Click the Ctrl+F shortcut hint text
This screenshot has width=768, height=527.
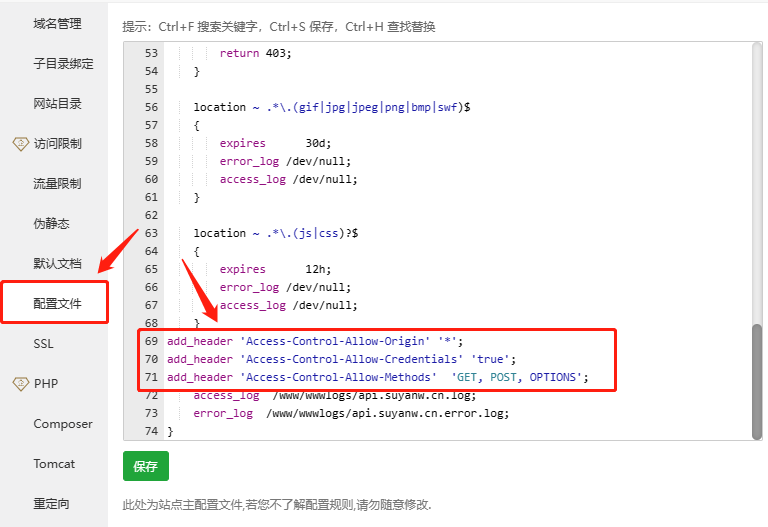pos(209,26)
